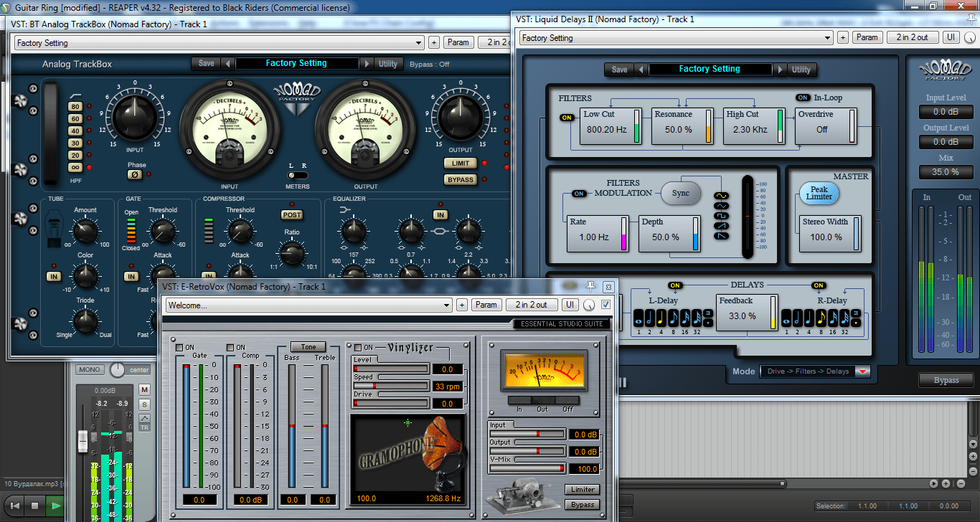Click the previous preset arrow in Analog TrackBox
This screenshot has width=980, height=522.
[x=228, y=64]
